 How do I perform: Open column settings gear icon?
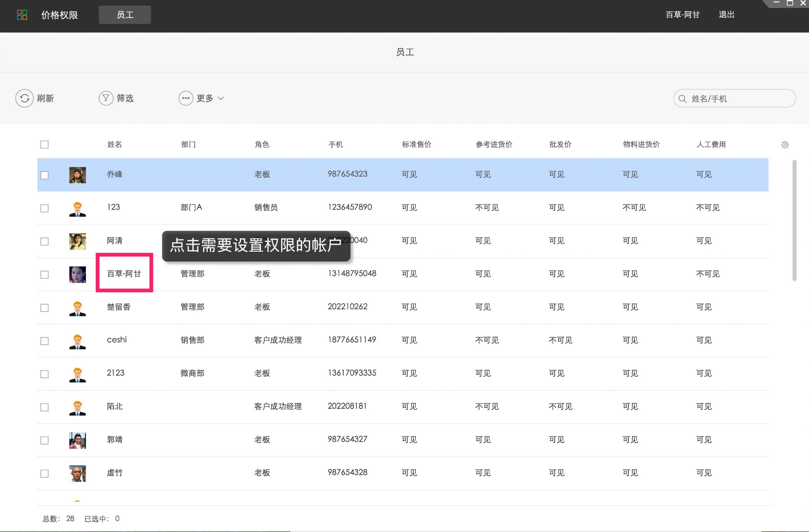click(x=785, y=145)
